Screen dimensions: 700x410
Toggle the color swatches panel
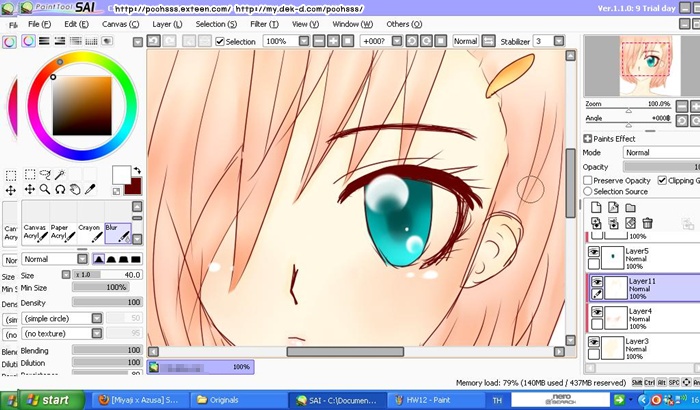pos(91,41)
